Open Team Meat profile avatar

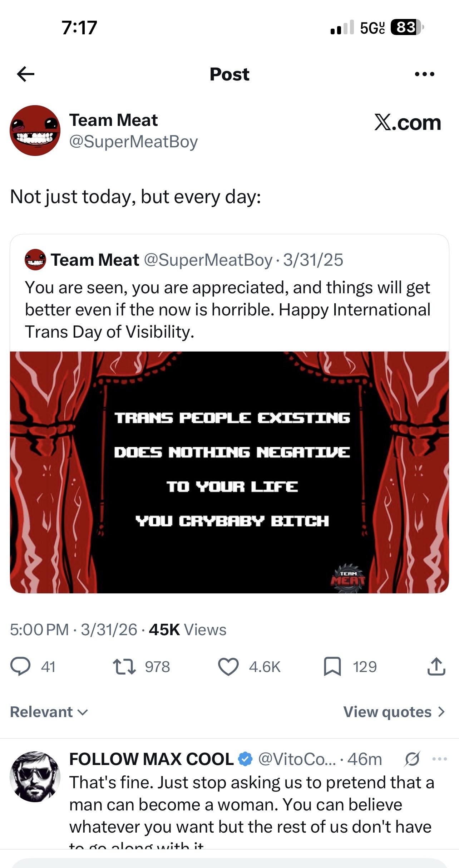[35, 131]
